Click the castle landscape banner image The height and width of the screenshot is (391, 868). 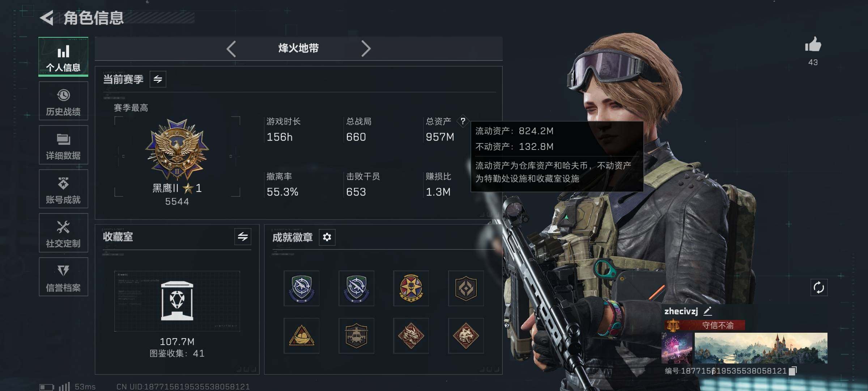761,348
